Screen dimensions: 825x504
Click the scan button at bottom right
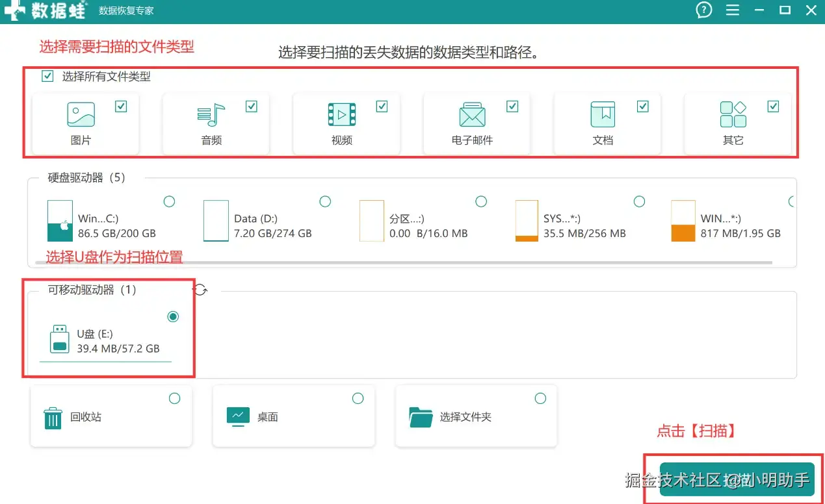(x=737, y=479)
